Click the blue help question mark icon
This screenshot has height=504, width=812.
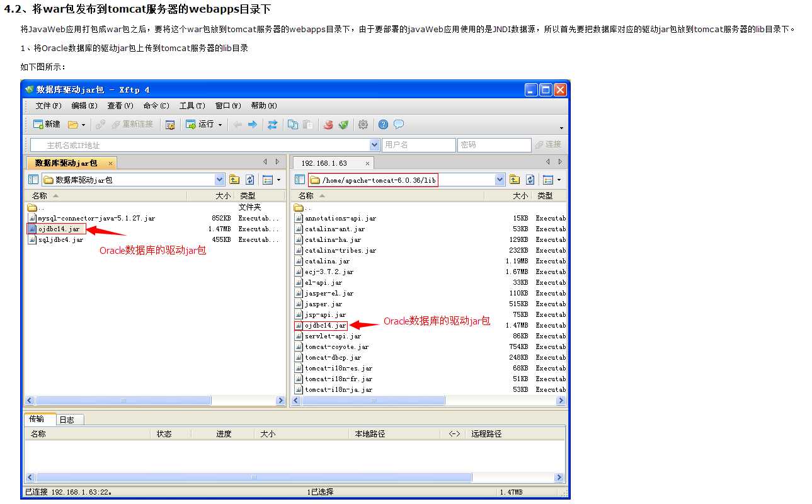tap(383, 125)
